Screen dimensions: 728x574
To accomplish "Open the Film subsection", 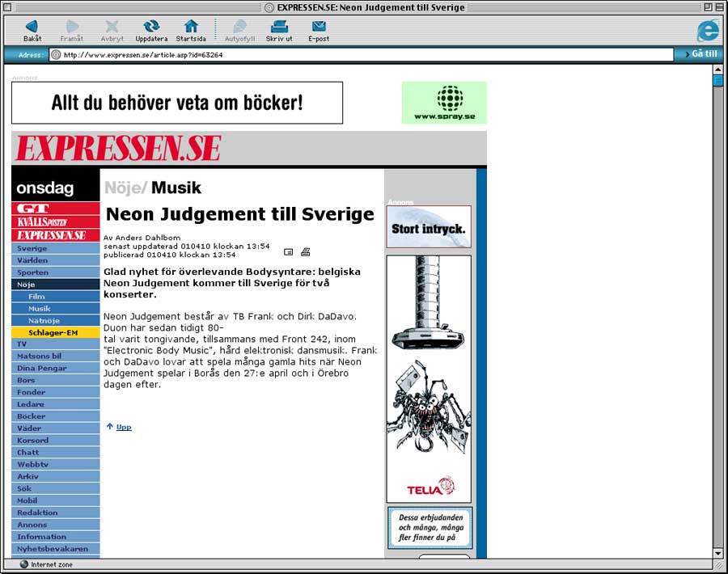I will (x=55, y=297).
